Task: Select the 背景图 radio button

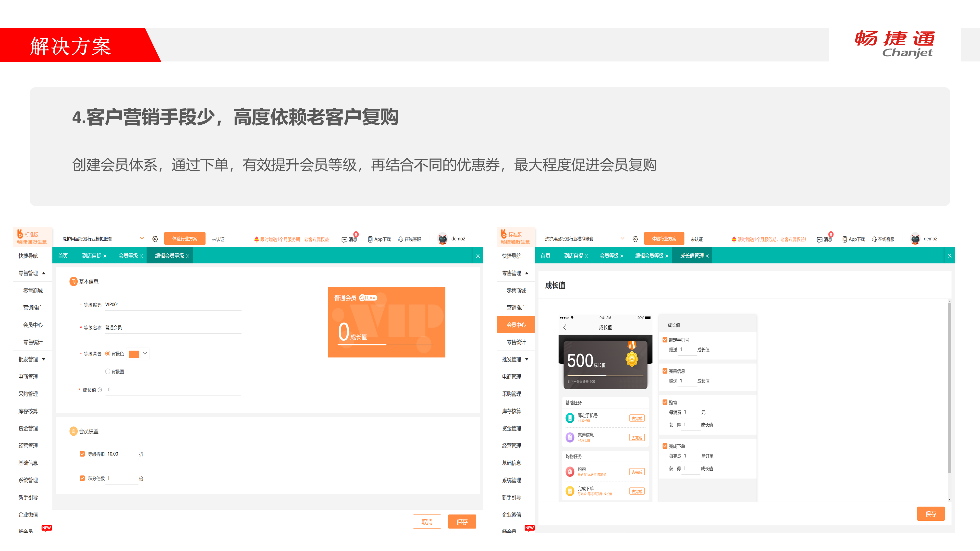Action: [108, 371]
